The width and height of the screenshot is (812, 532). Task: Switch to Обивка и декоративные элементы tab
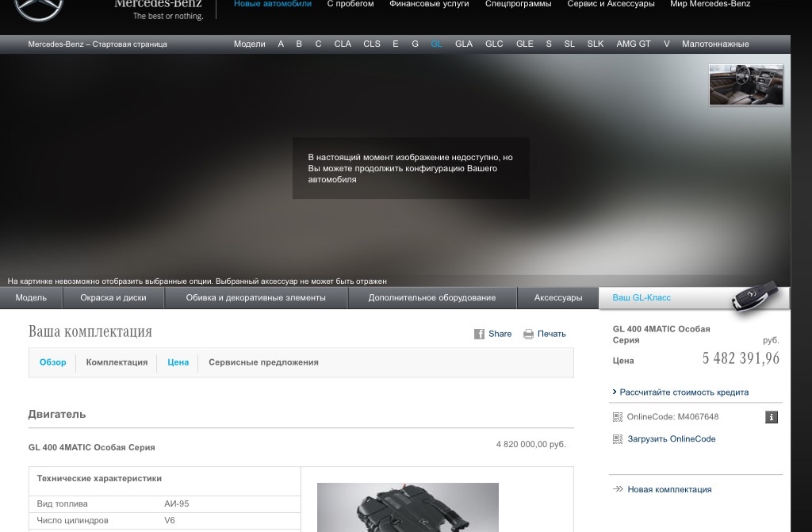click(x=256, y=298)
